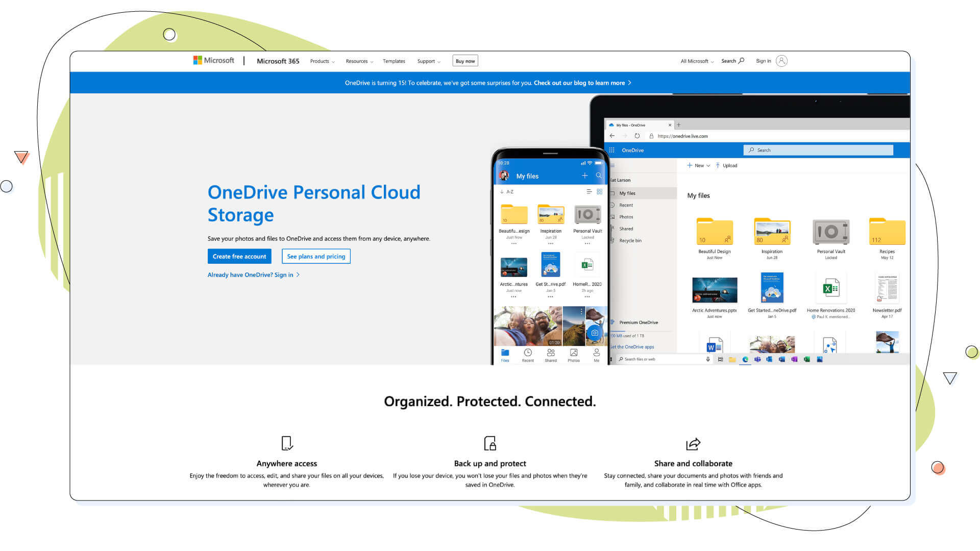980x551 pixels.
Task: Switch to Me tab on the phone
Action: point(596,355)
